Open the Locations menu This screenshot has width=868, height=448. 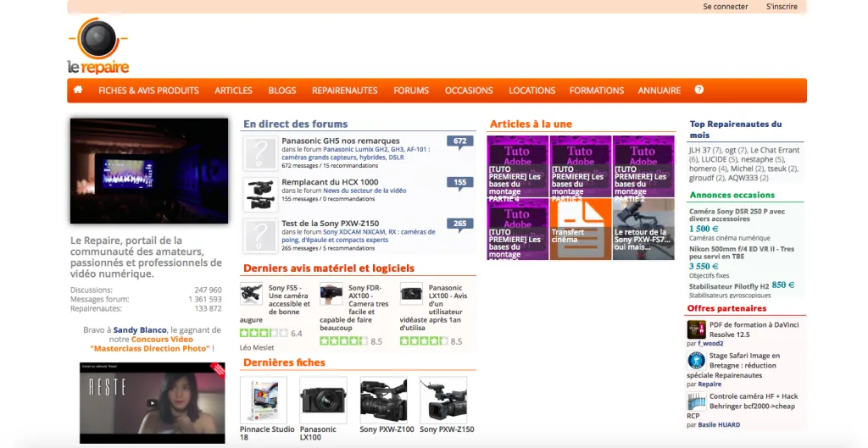tap(532, 90)
